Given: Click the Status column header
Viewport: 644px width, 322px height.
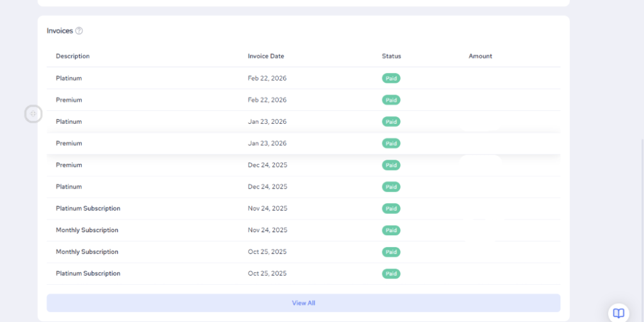Looking at the screenshot, I should coord(391,56).
